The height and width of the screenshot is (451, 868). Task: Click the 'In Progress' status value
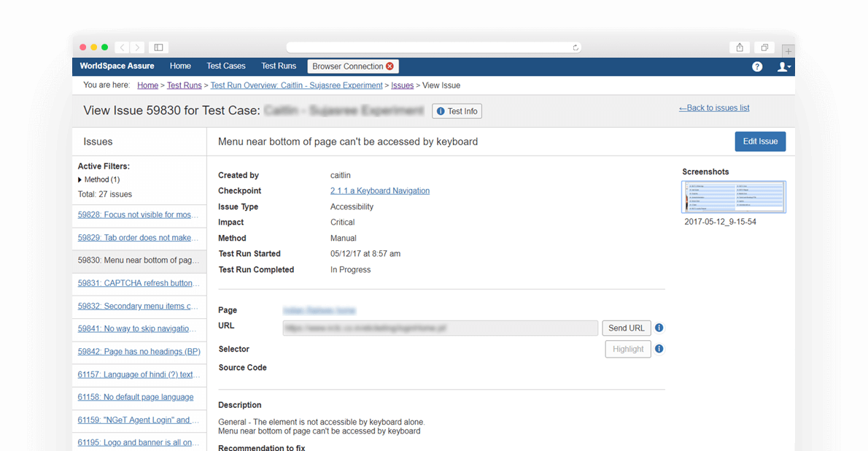[x=350, y=270]
